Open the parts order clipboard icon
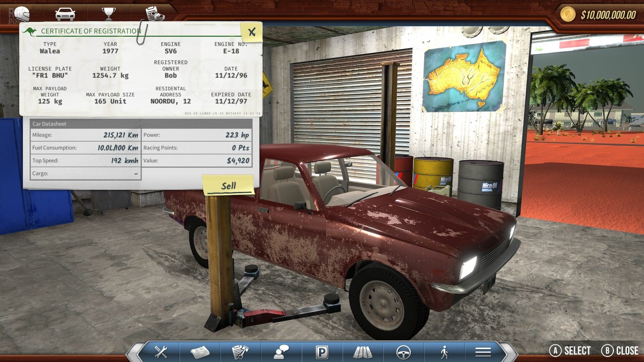 tap(241, 351)
